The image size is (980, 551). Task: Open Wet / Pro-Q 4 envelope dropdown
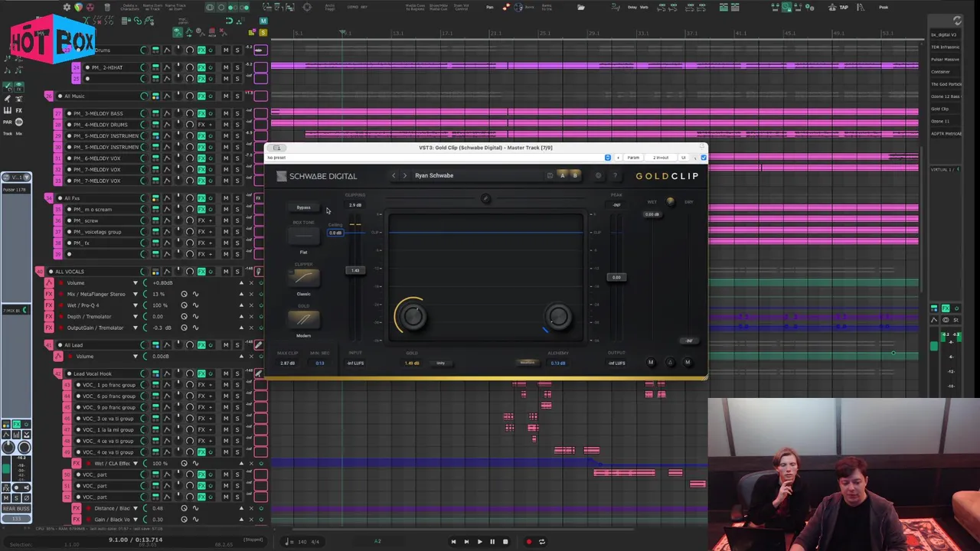(x=136, y=305)
